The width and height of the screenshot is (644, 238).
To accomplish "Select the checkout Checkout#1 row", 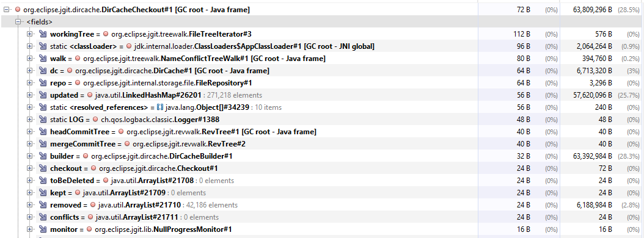I will pyautogui.click(x=322, y=168).
